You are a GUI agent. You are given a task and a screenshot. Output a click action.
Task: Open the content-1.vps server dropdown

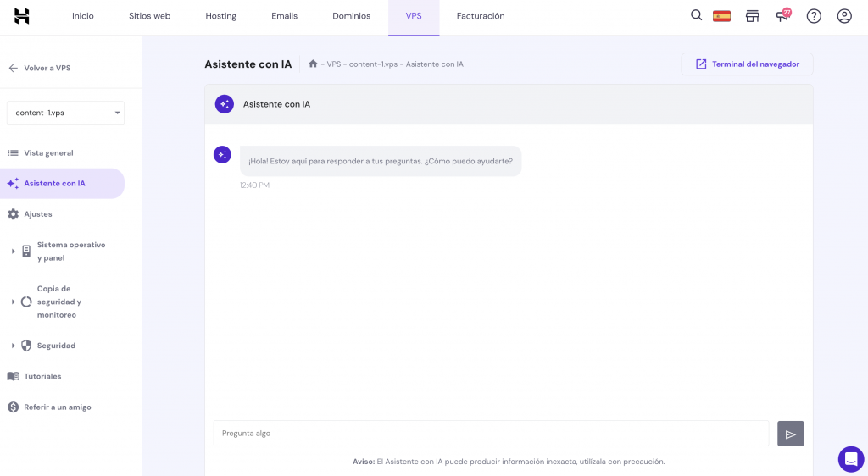[65, 113]
